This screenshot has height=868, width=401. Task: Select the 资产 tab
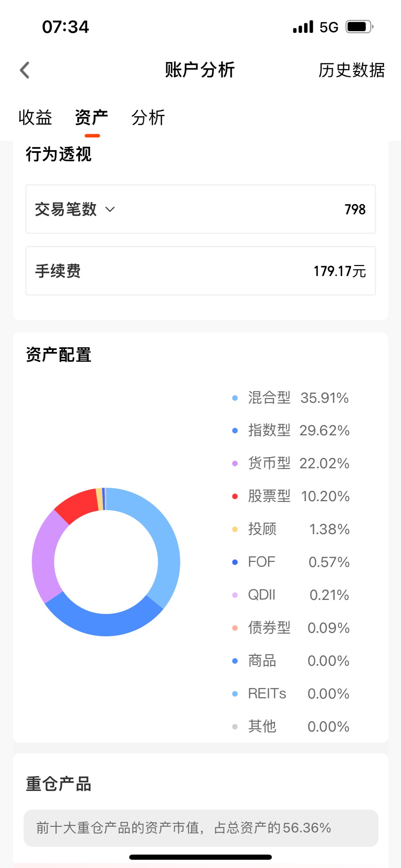point(92,117)
